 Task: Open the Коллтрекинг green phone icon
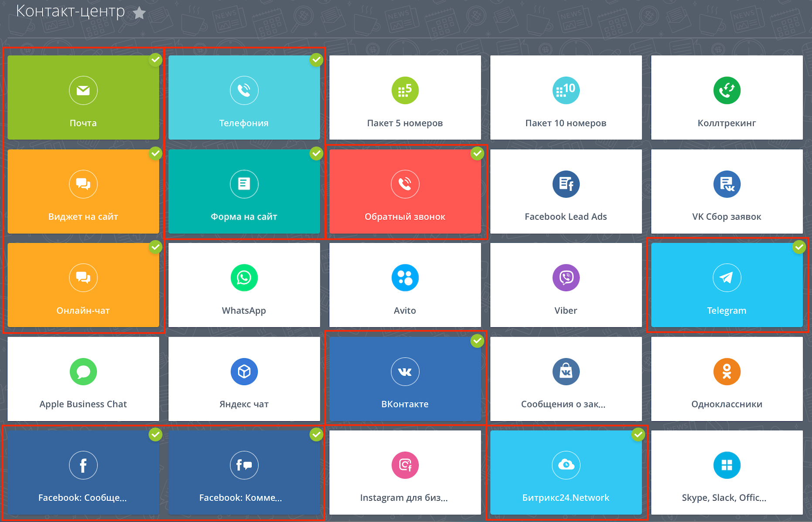click(727, 90)
